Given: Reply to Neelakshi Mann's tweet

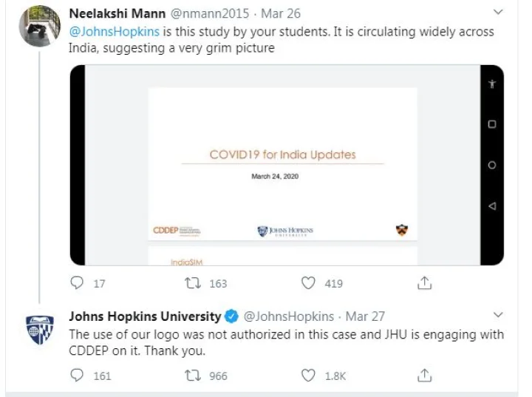Looking at the screenshot, I should [77, 283].
